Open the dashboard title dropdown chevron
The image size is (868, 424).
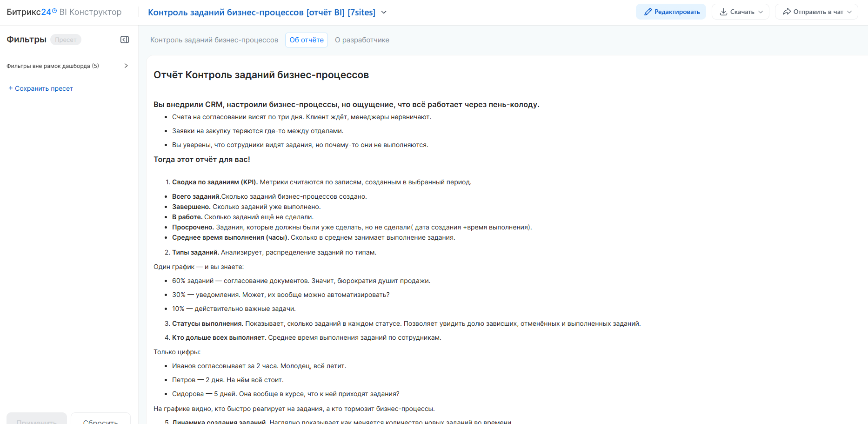click(x=384, y=12)
